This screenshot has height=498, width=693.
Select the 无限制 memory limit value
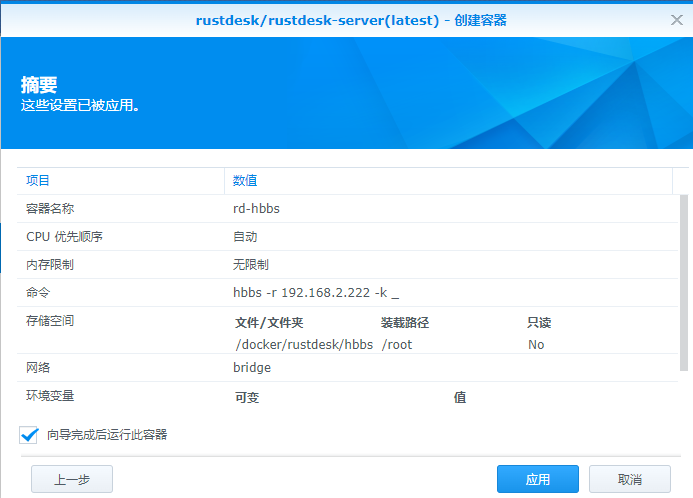point(251,265)
